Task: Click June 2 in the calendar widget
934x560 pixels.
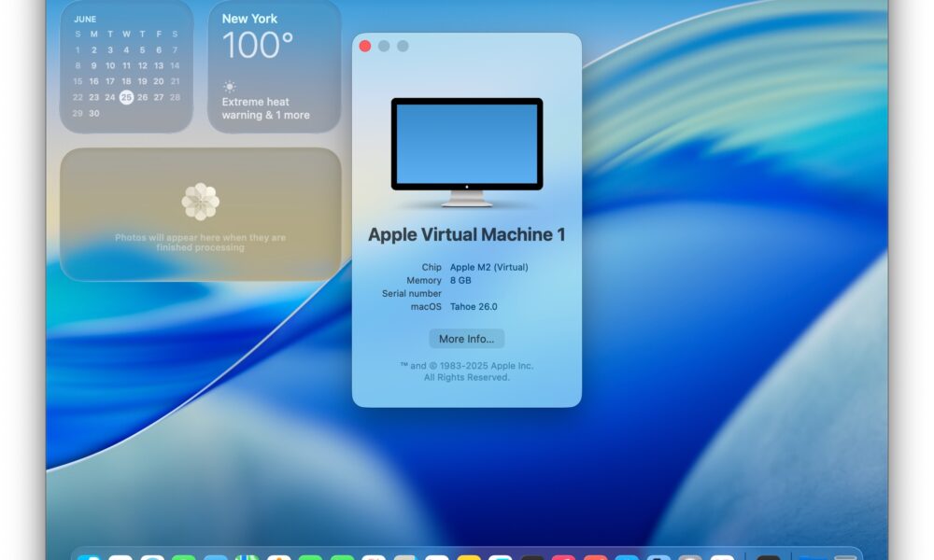Action: [94, 50]
